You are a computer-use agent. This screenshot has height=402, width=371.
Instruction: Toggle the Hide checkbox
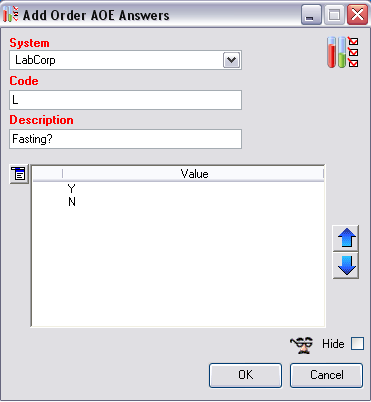[x=357, y=344]
